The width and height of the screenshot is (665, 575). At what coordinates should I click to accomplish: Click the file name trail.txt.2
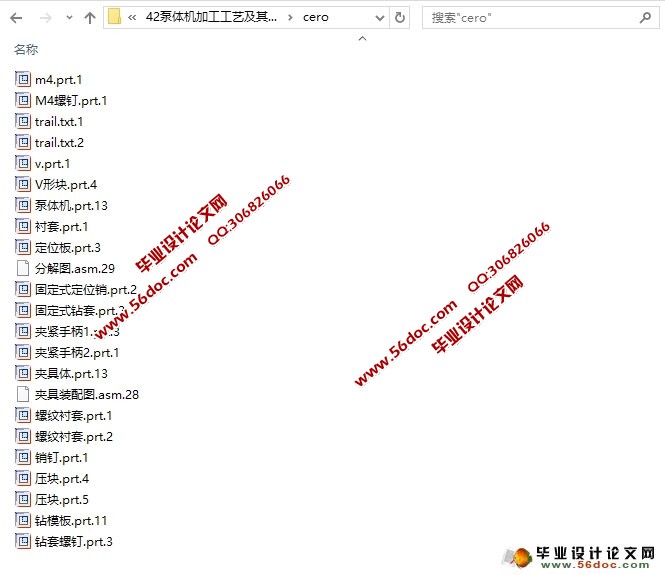click(59, 143)
